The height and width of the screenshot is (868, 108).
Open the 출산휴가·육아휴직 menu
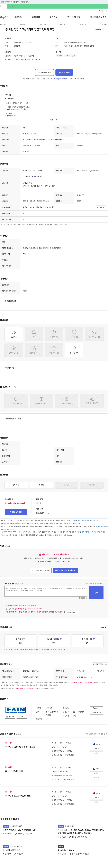[98, 17]
